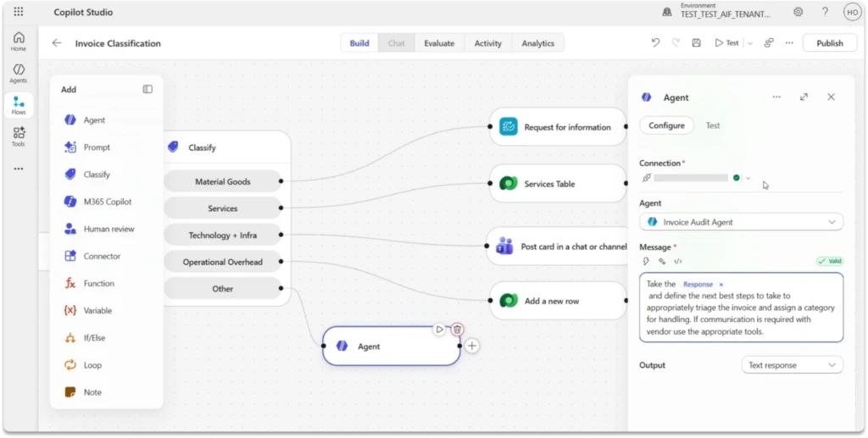Image resolution: width=868 pixels, height=438 pixels.
Task: Open the code view icon in Message toolbar
Action: [x=677, y=261]
